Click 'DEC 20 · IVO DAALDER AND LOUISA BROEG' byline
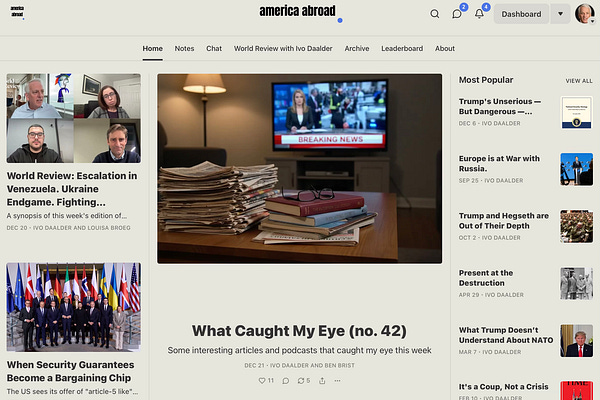Screen dimensions: 600x400 point(68,228)
